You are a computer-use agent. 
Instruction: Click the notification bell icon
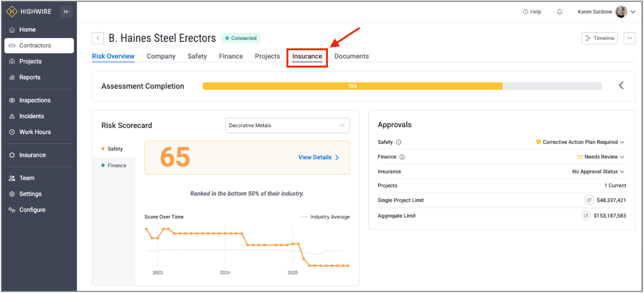click(x=560, y=12)
